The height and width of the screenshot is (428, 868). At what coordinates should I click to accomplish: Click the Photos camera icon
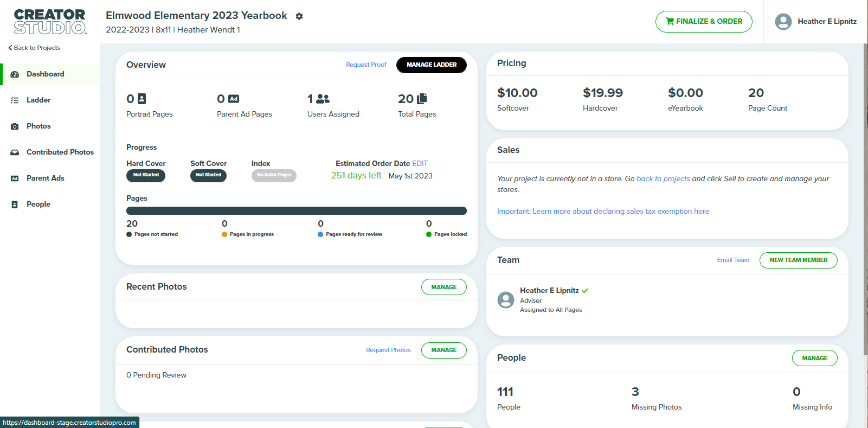pos(15,126)
